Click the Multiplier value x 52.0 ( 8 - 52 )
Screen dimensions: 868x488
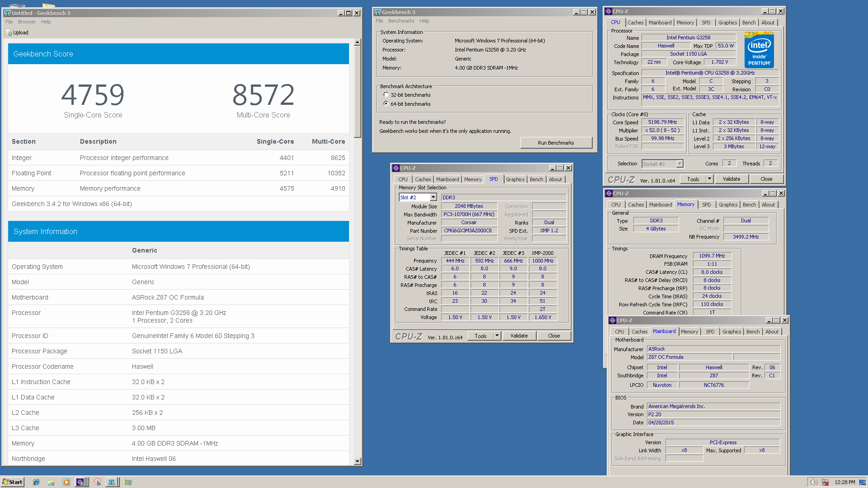pos(662,130)
